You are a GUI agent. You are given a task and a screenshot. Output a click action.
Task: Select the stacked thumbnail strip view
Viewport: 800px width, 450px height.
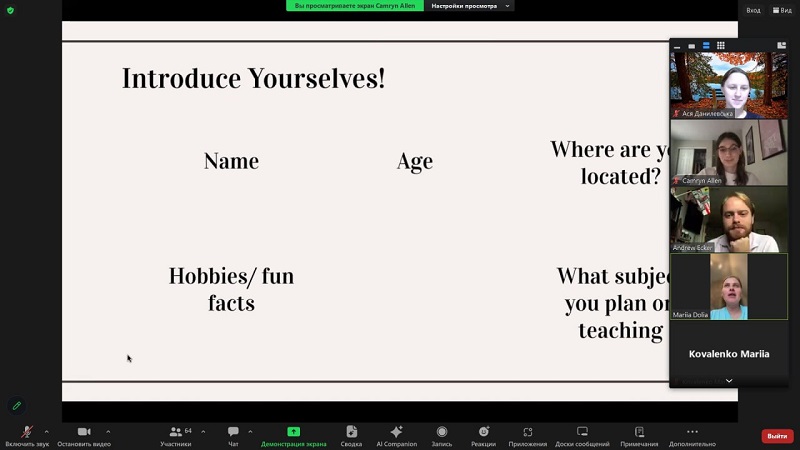[x=706, y=46]
